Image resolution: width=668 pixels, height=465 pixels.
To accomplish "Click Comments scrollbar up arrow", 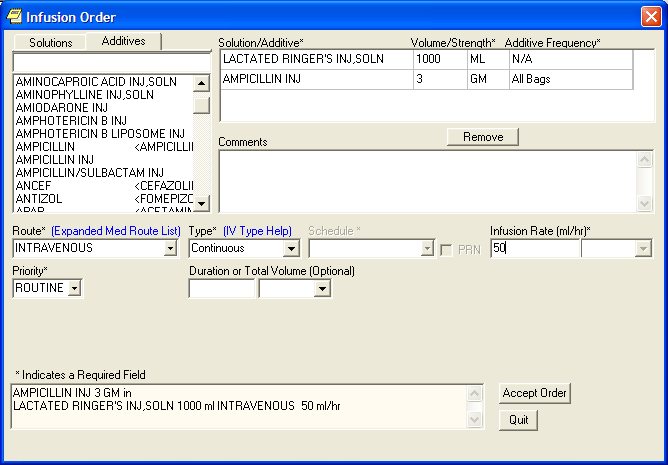I will [644, 159].
